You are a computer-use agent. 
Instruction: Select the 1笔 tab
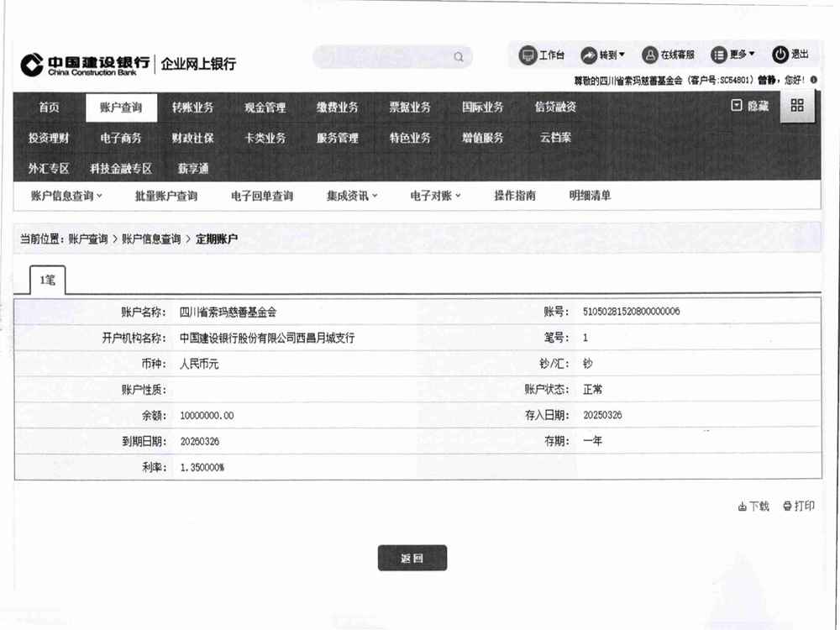pos(48,280)
